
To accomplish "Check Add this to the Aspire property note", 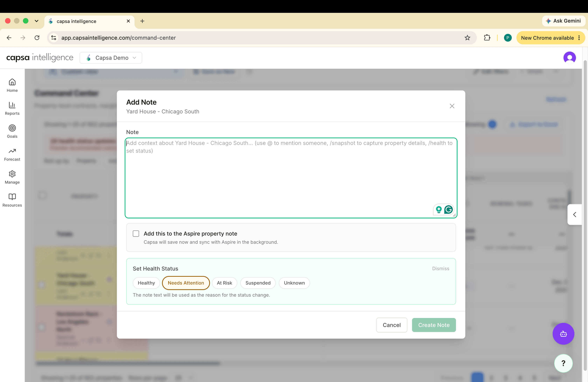I will coord(136,234).
